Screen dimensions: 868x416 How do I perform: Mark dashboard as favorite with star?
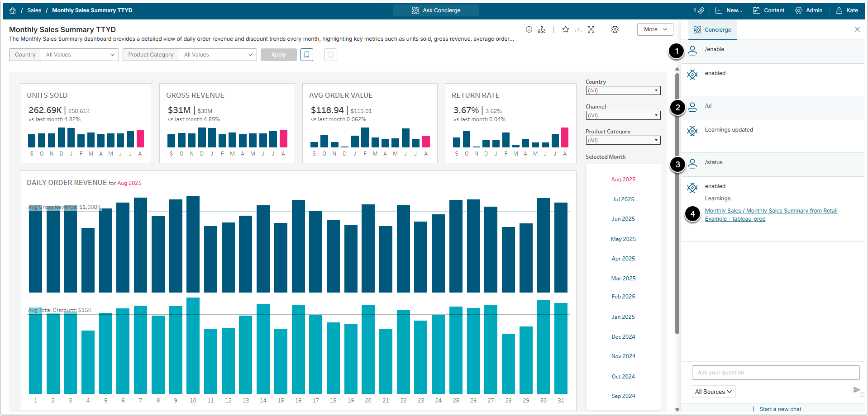click(x=565, y=29)
